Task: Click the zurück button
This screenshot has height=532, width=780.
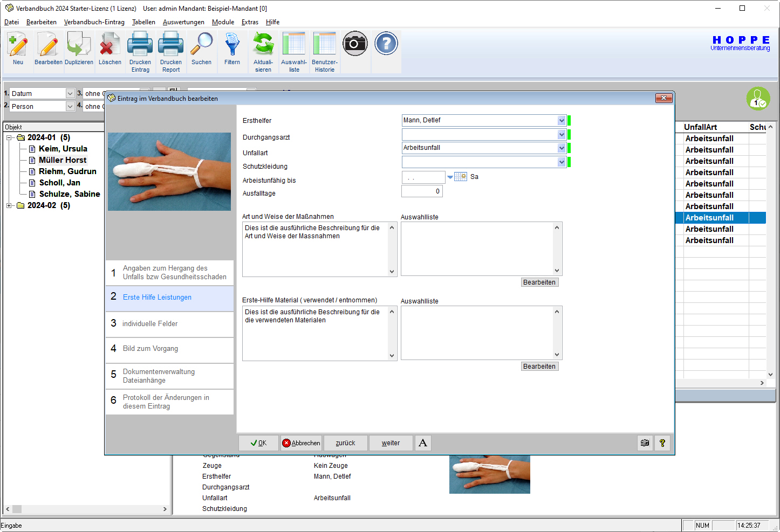Action: tap(345, 443)
